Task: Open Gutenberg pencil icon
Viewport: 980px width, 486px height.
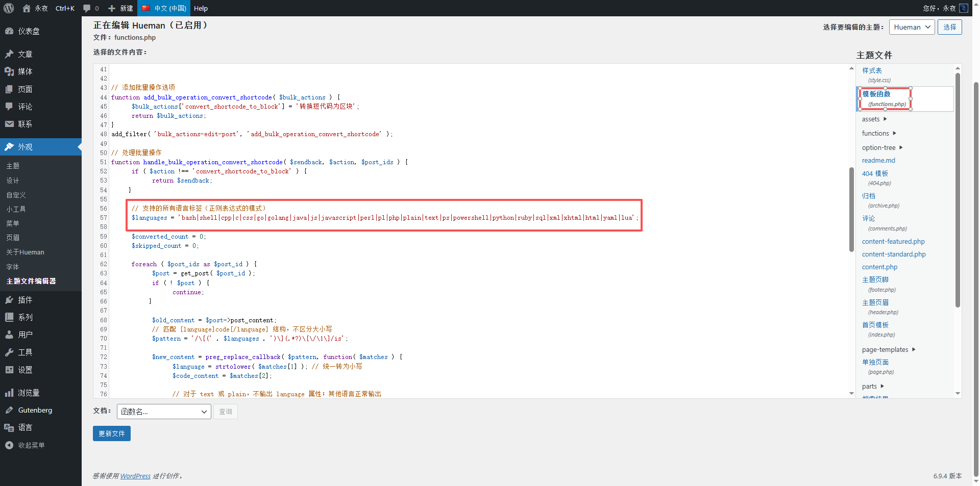Action: 9,410
